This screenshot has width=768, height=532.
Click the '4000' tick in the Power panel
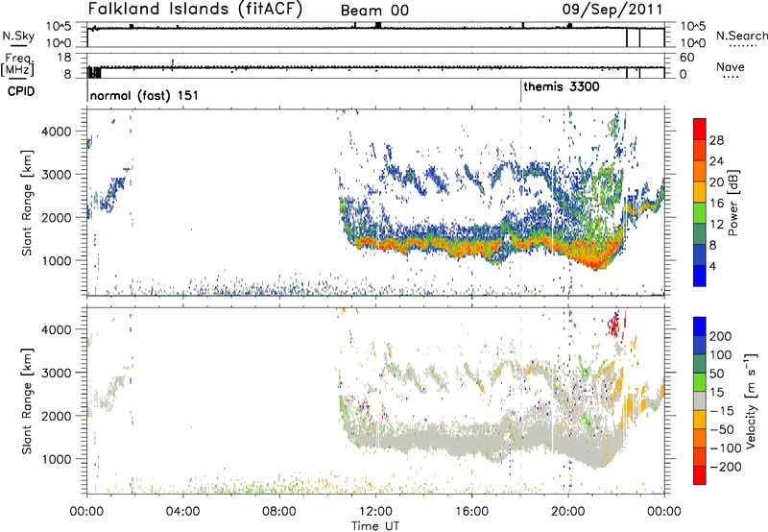pyautogui.click(x=57, y=132)
